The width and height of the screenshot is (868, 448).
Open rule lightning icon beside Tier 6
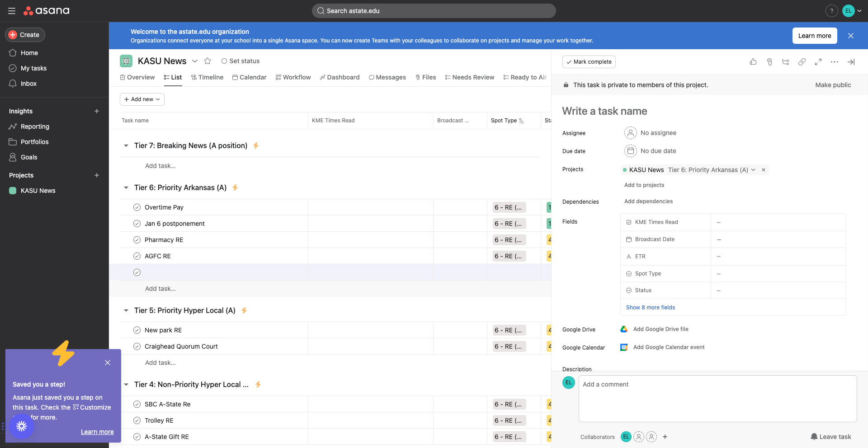pyautogui.click(x=235, y=187)
